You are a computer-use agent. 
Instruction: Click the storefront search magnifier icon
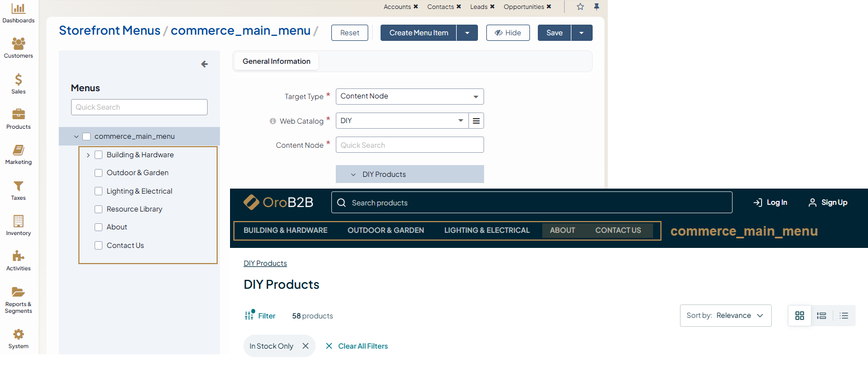[x=341, y=203]
